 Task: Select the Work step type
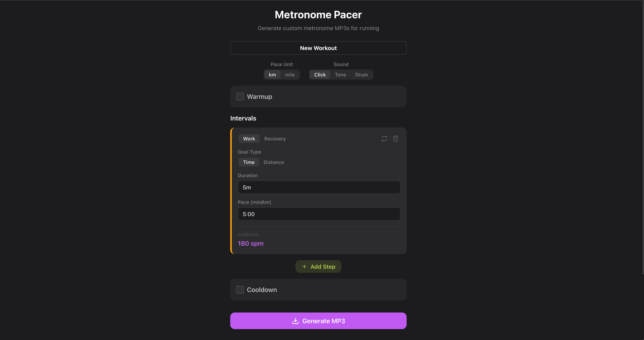tap(249, 139)
